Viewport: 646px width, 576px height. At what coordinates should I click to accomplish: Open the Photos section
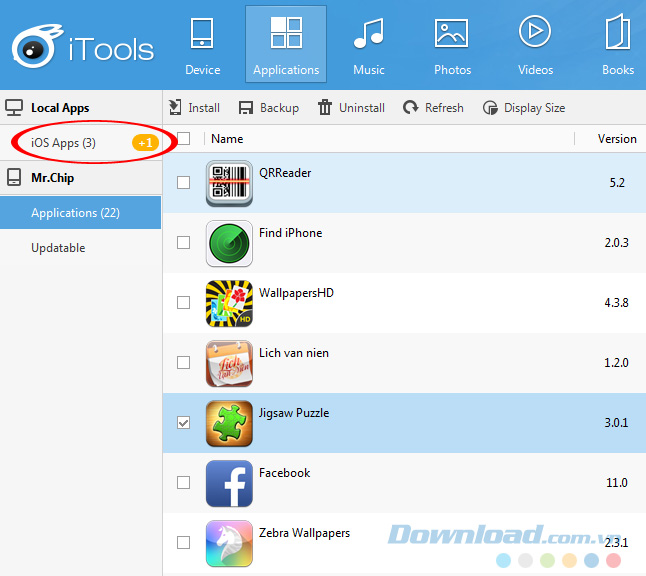452,46
